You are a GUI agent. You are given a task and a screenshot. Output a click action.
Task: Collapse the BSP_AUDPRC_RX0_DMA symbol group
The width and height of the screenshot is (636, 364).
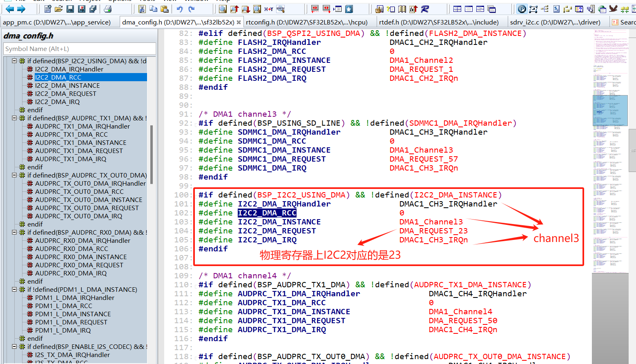click(14, 232)
